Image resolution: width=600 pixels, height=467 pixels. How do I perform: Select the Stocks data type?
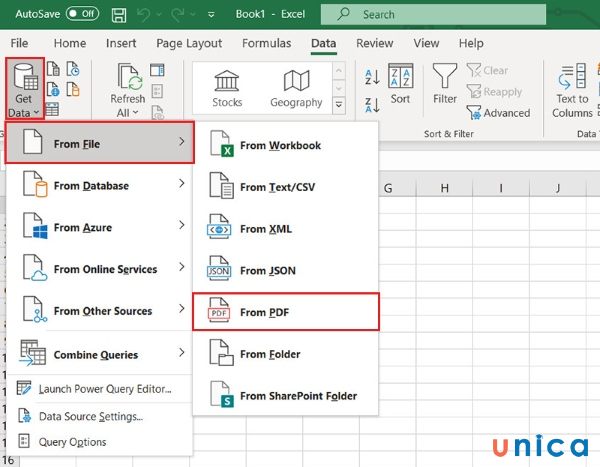pos(227,89)
